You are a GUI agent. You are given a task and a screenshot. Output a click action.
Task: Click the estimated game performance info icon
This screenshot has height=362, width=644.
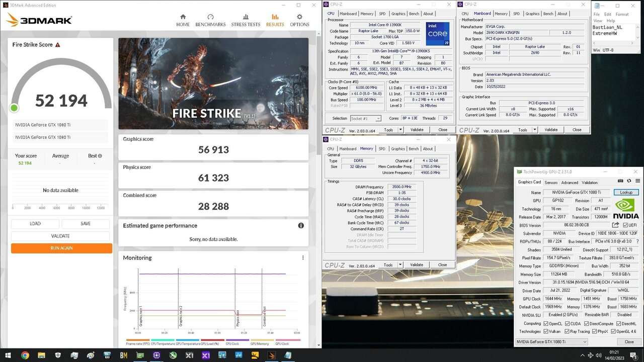click(x=301, y=226)
